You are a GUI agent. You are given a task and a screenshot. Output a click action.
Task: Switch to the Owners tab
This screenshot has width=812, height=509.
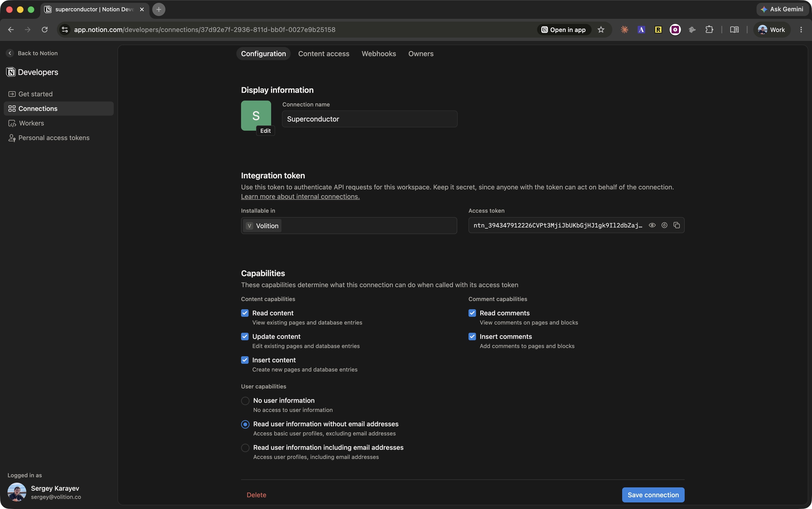pos(421,54)
